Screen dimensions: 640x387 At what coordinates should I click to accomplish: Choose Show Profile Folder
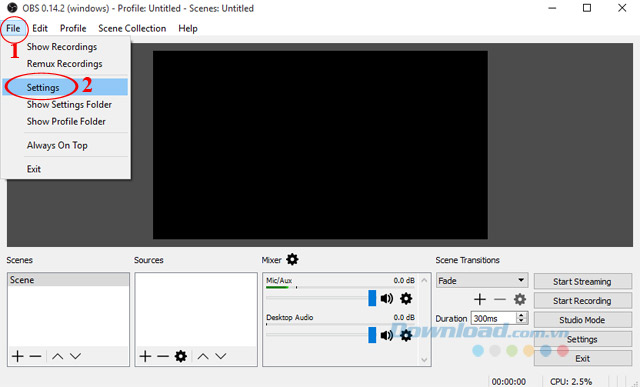click(65, 122)
